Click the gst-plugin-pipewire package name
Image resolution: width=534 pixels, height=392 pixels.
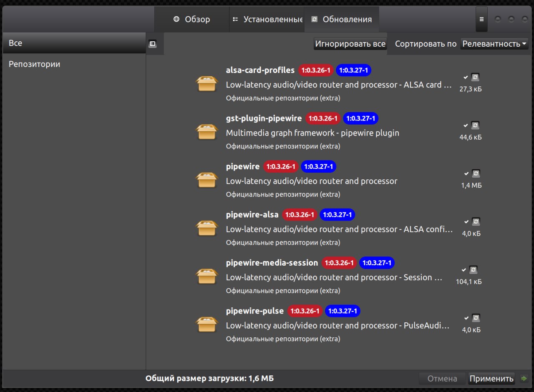[264, 118]
